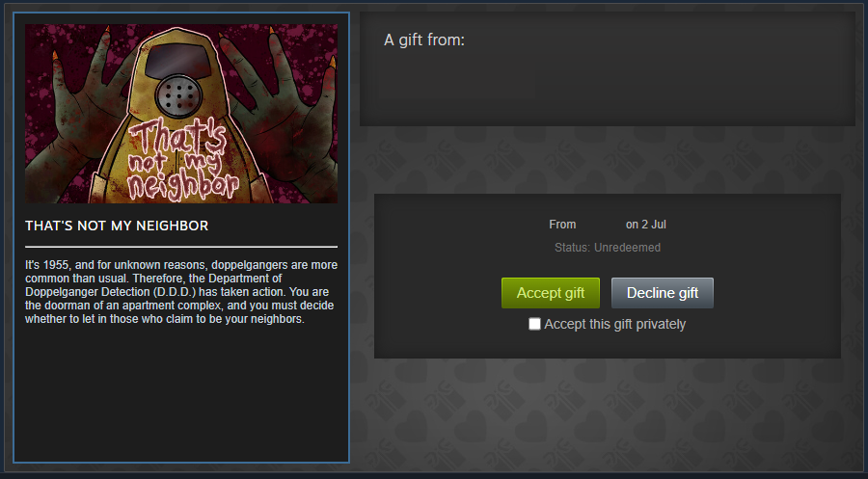
Task: Click the 'Accept this gift privately' label text
Action: tap(614, 324)
